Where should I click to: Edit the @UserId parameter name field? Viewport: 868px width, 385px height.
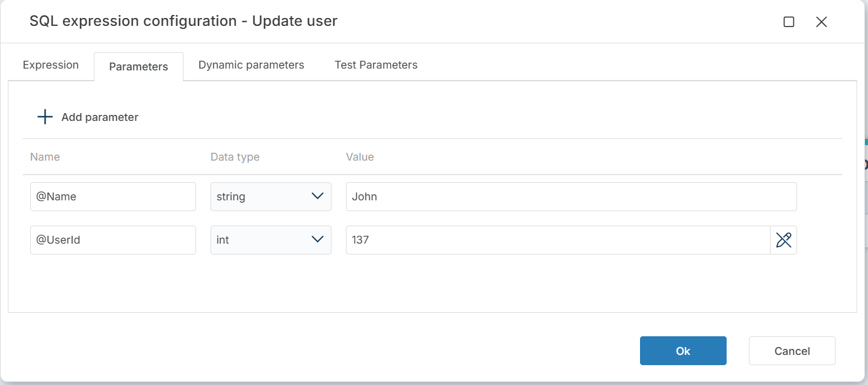pos(113,240)
